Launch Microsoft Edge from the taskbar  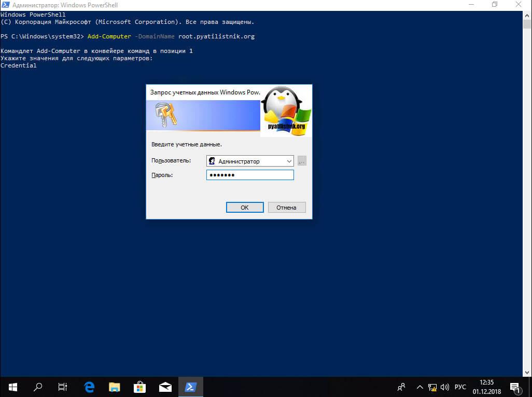(89, 387)
